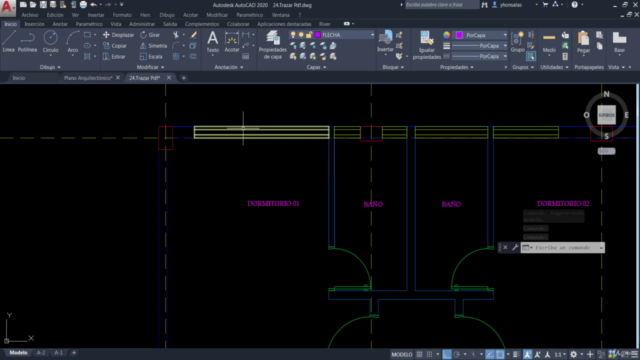Image resolution: width=640 pixels, height=360 pixels.
Task: Toggle 2D object snap in status bar
Action: point(500,354)
